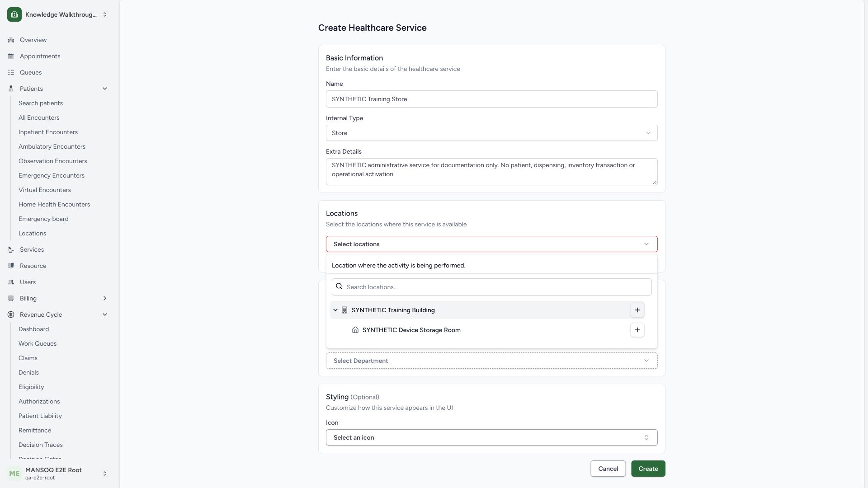Open the Locations sidebar link
Viewport: 868px width, 488px height.
[32, 233]
